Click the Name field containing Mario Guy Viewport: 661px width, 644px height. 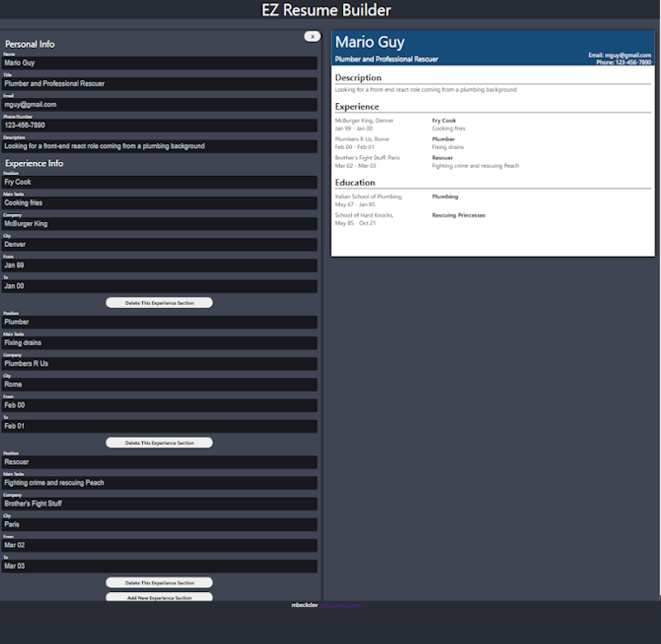(159, 64)
